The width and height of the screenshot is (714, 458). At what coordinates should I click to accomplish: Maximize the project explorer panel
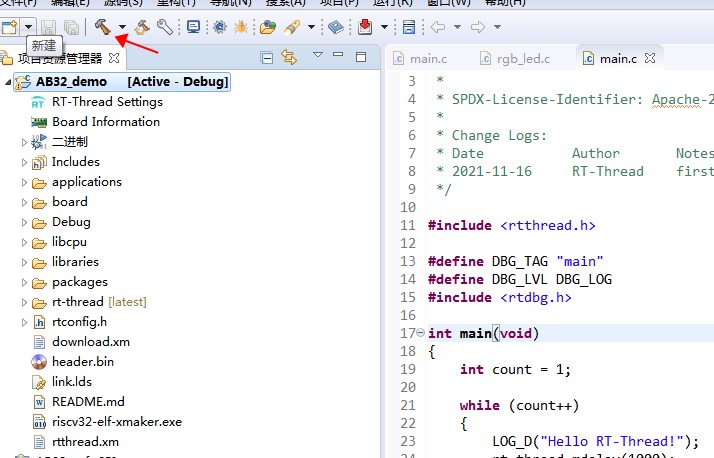pyautogui.click(x=361, y=57)
